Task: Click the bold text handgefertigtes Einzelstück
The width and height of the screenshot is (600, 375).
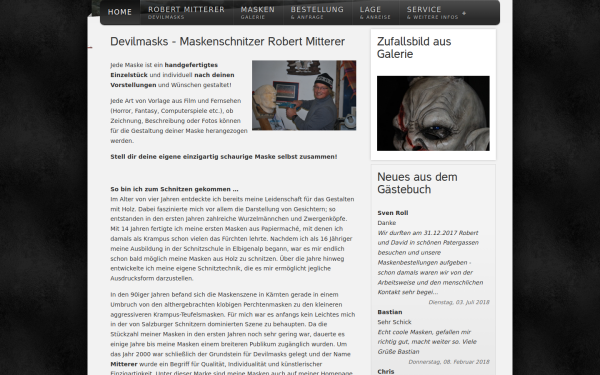Action: (164, 70)
